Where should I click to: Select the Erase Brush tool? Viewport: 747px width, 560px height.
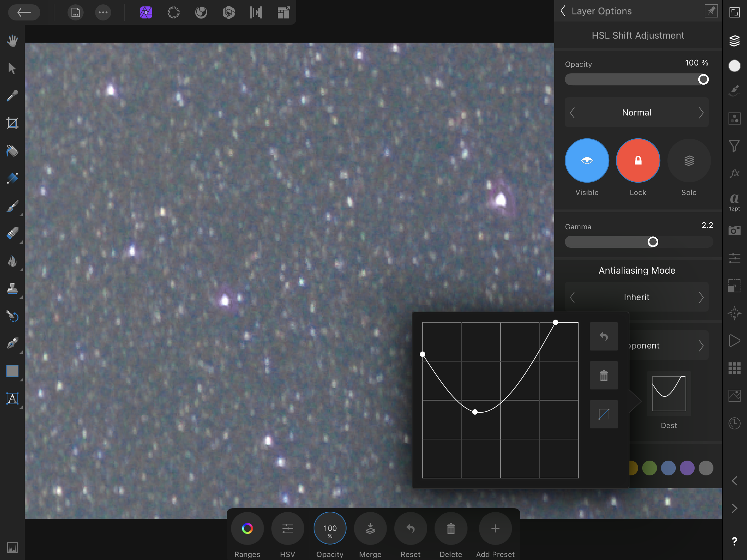pyautogui.click(x=12, y=234)
